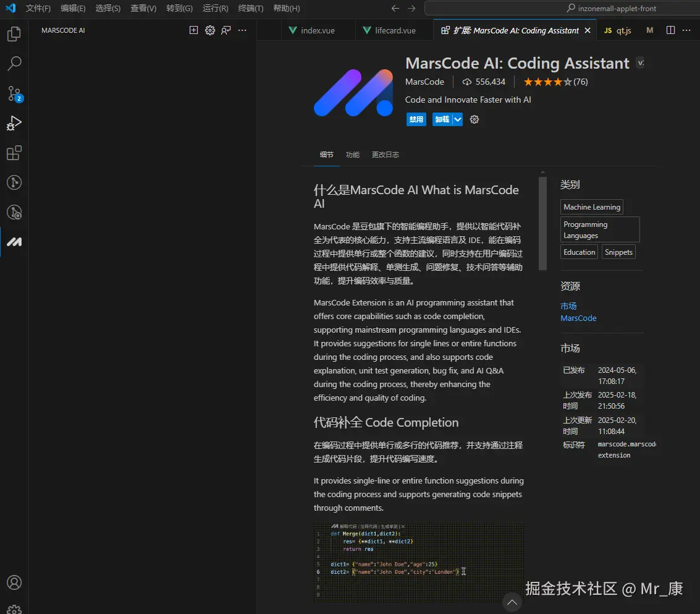Click the extension manage gear beside Uninstall
Viewport: 700px width, 614px height.
tap(474, 119)
